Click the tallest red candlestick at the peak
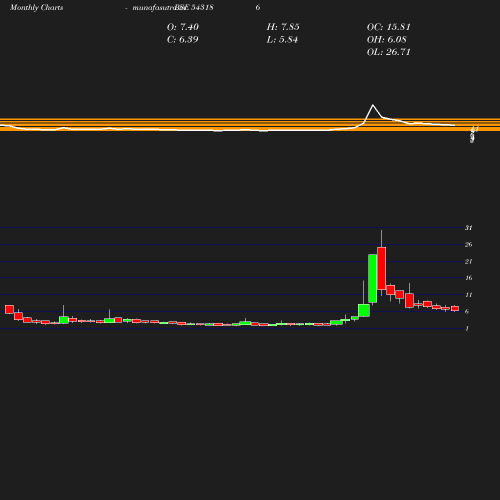 pos(382,268)
